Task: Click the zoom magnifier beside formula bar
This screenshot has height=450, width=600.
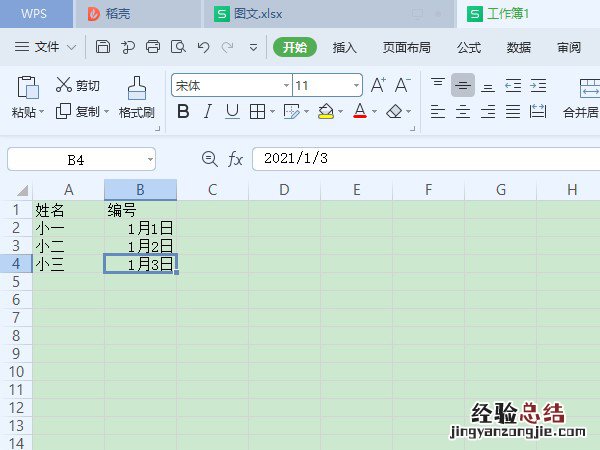Action: [x=209, y=159]
